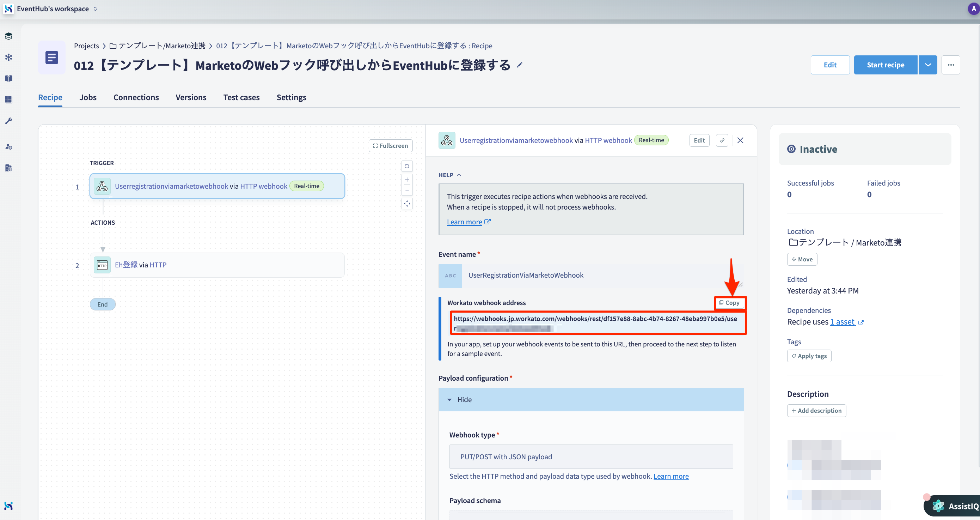Image resolution: width=980 pixels, height=520 pixels.
Task: Collapse the HELP section
Action: pos(450,175)
